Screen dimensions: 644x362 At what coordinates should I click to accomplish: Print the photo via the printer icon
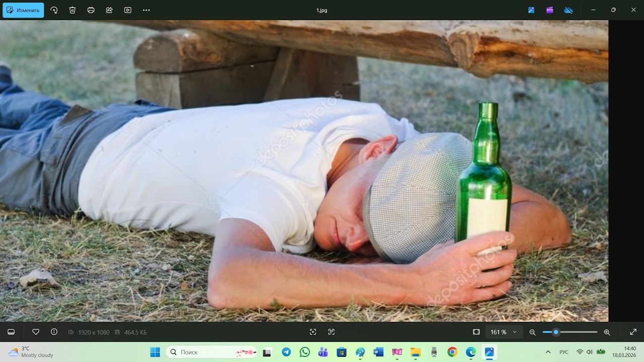(x=91, y=10)
